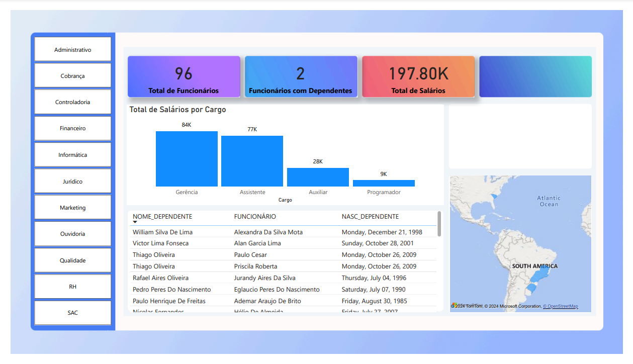Choose Controladoria in the sidebar
Screen dimensions: 633x364
coord(73,102)
